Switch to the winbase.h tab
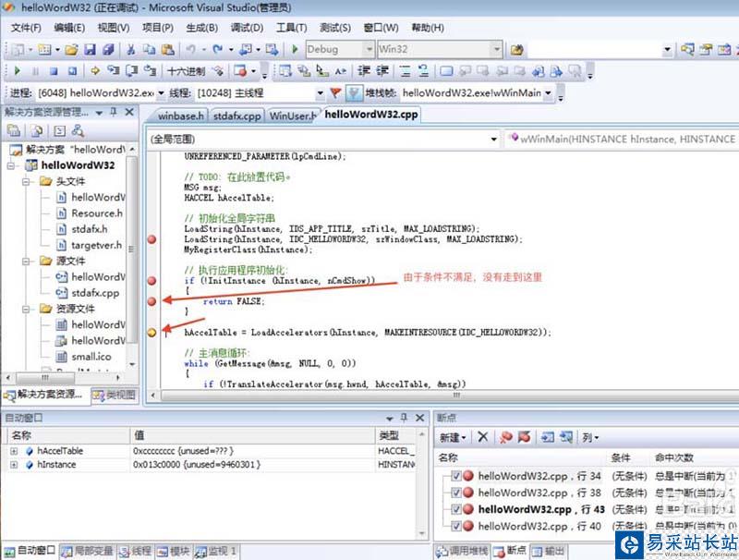Viewport: 739px width, 560px height. point(180,116)
